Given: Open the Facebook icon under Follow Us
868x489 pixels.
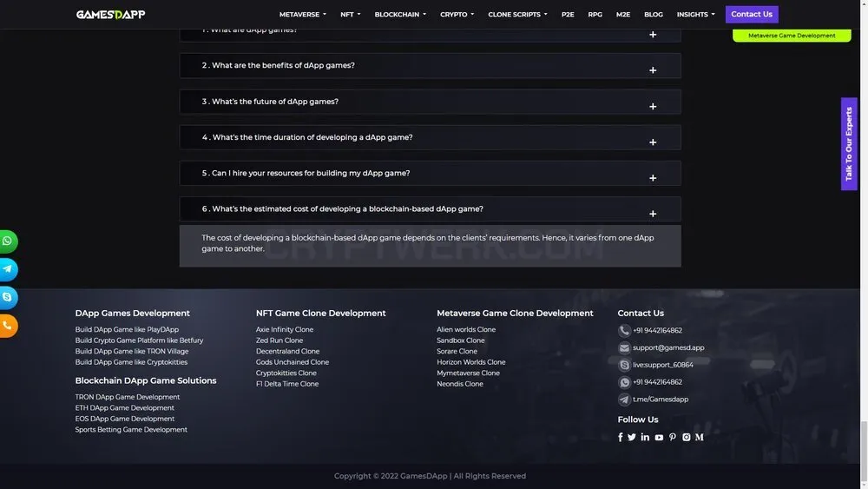Looking at the screenshot, I should [620, 437].
